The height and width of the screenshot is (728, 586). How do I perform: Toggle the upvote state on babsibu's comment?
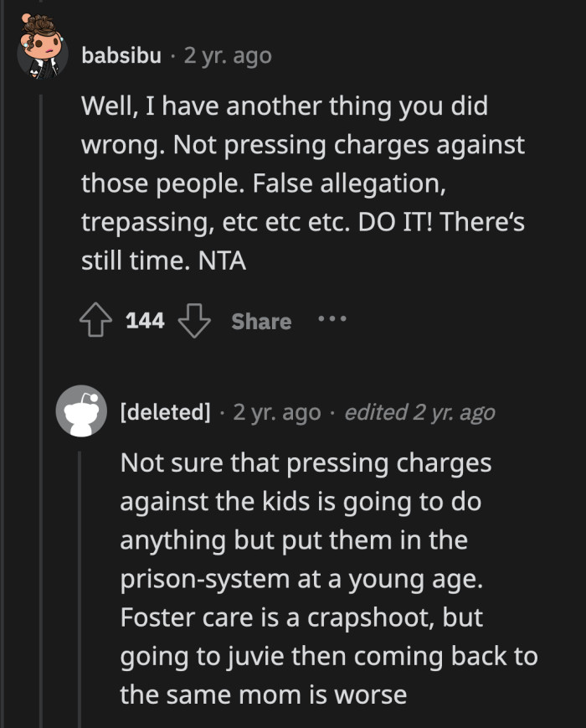coord(97,320)
